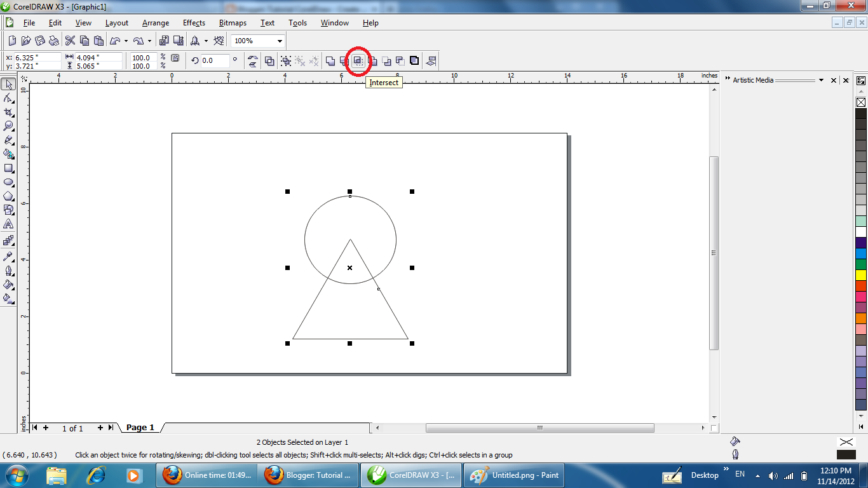Screen dimensions: 868x488
Task: Click the x position field
Action: click(37, 57)
